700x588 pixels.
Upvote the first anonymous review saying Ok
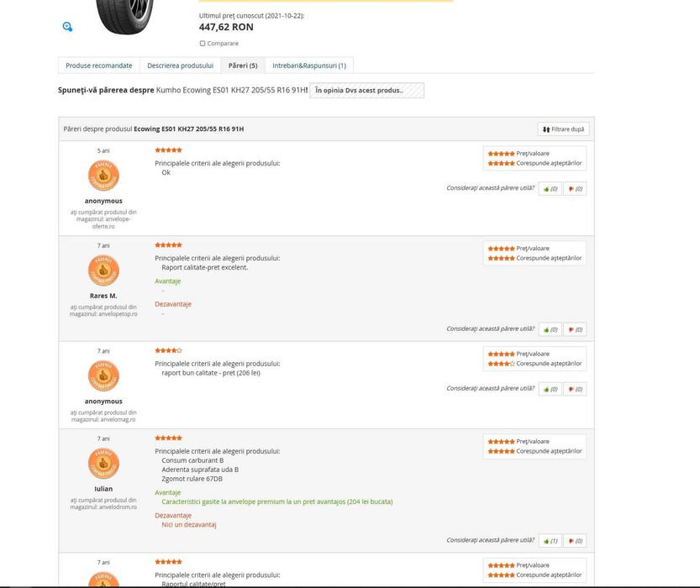(550, 189)
